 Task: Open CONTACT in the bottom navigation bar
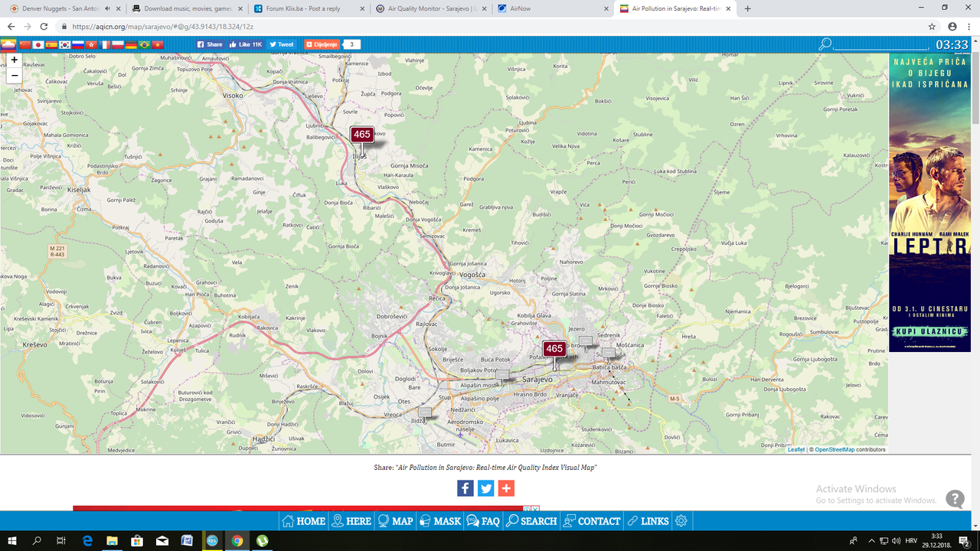592,521
